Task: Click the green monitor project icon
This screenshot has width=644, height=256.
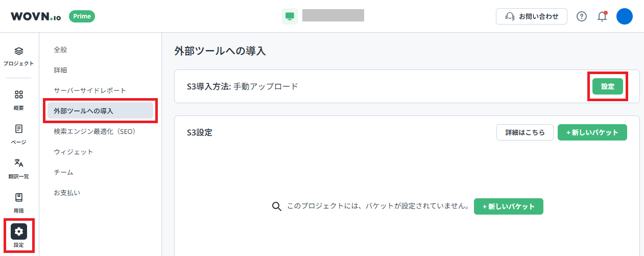Action: click(290, 16)
